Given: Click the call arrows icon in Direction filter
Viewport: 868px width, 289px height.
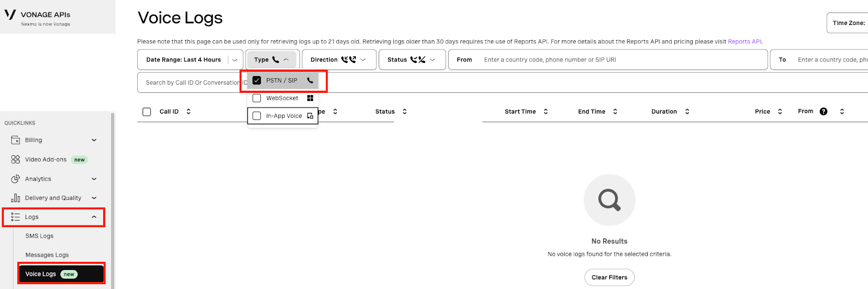Looking at the screenshot, I should 348,60.
